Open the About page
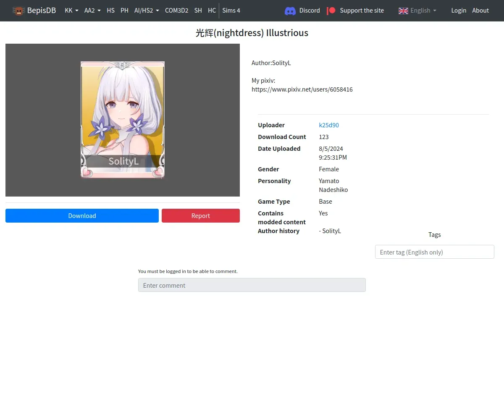The width and height of the screenshot is (504, 420). click(480, 10)
